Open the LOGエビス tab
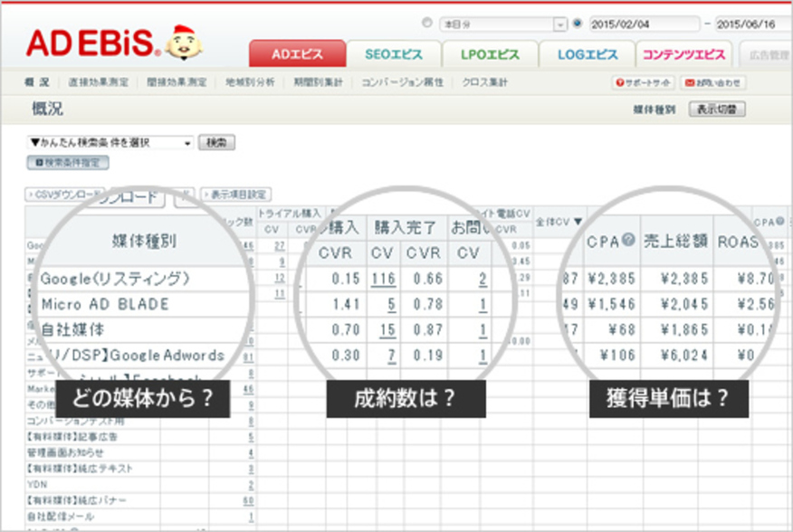 coord(588,54)
